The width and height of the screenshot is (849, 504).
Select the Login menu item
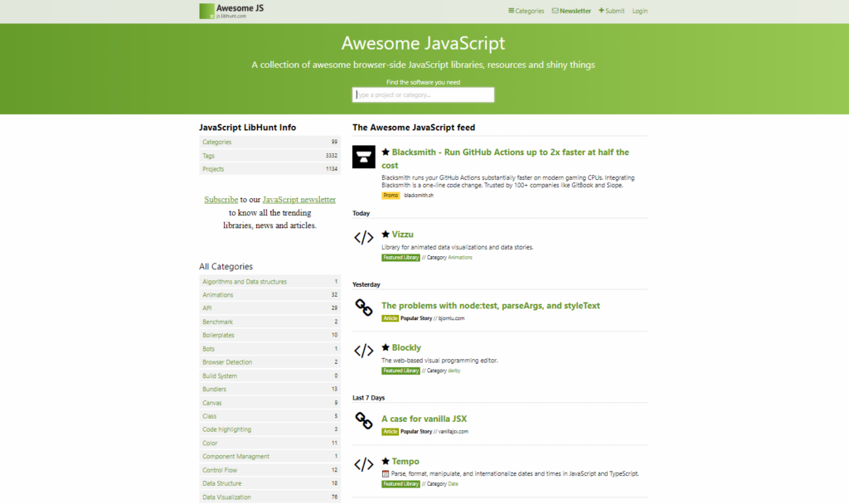(x=639, y=11)
